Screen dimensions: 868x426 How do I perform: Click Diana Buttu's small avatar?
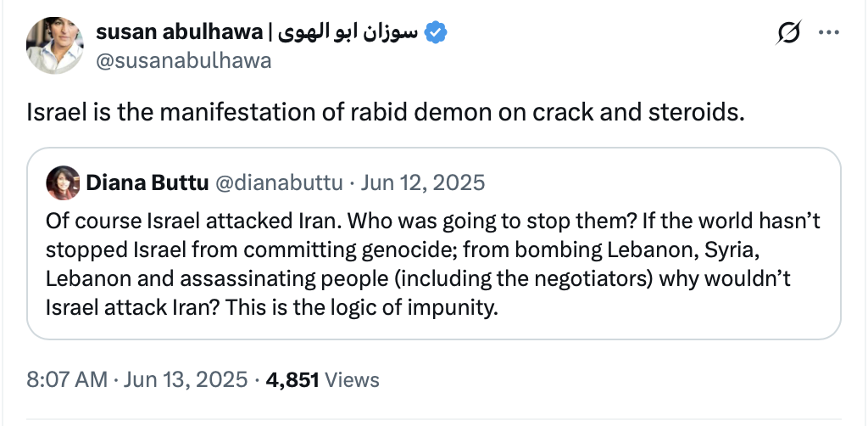(x=64, y=182)
